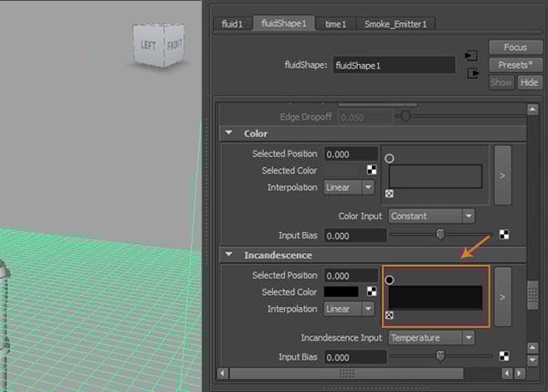Click the Color Input Bias slider handle

441,234
